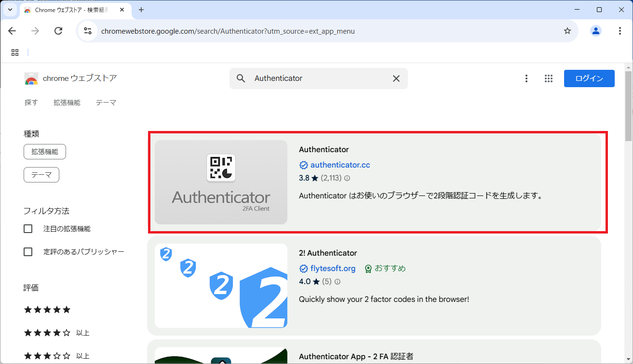Clear the search with the X button
The height and width of the screenshot is (364, 633).
396,78
